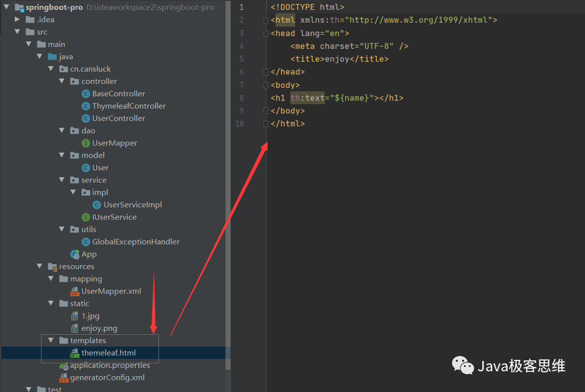Fold the head tag at line 3
The image size is (585, 392).
[266, 34]
